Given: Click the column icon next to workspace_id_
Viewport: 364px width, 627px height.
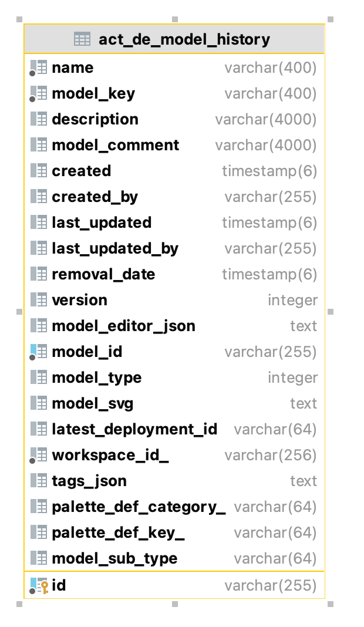Looking at the screenshot, I should pyautogui.click(x=39, y=456).
